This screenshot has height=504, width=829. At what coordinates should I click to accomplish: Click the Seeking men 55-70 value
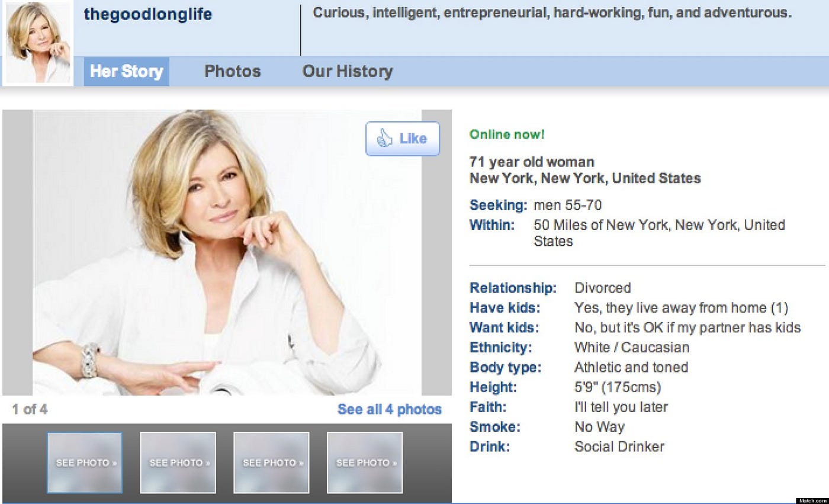[x=568, y=206]
